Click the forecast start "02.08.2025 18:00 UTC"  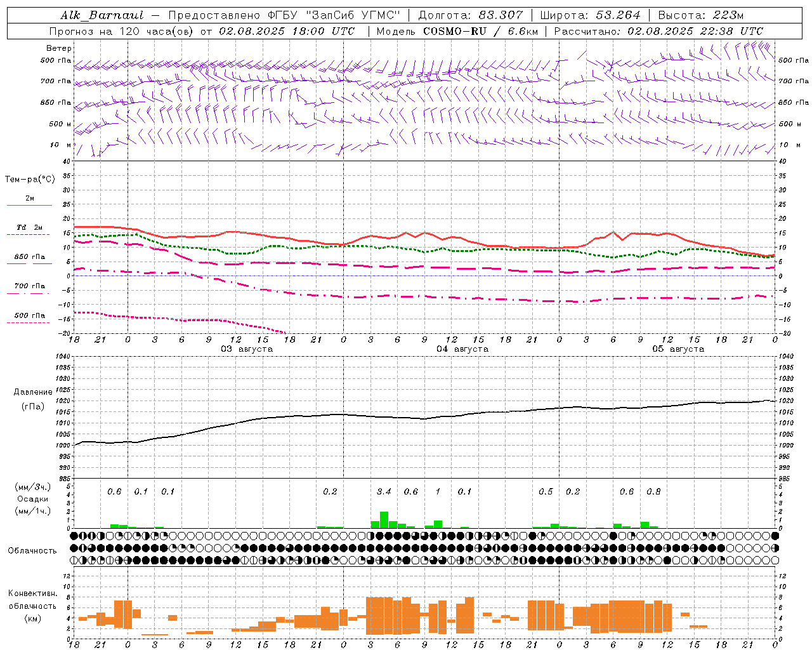coord(287,31)
